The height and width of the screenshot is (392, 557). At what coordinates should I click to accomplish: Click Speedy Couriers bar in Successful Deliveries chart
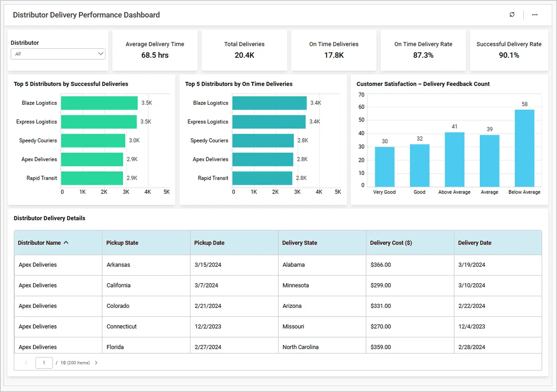pos(93,140)
